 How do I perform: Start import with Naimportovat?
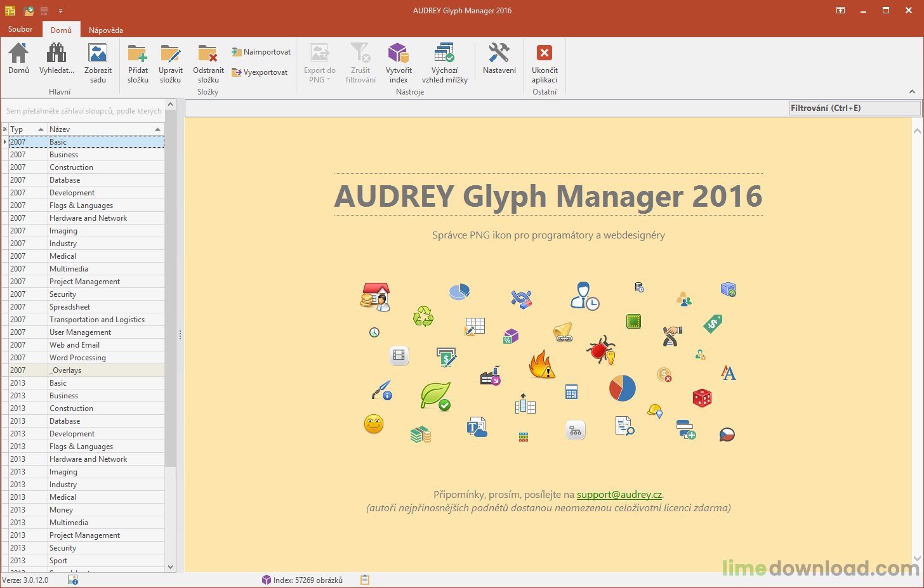pos(260,52)
